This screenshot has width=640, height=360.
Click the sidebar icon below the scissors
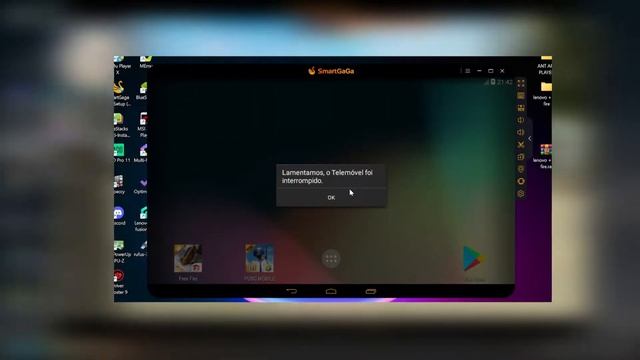click(x=521, y=157)
